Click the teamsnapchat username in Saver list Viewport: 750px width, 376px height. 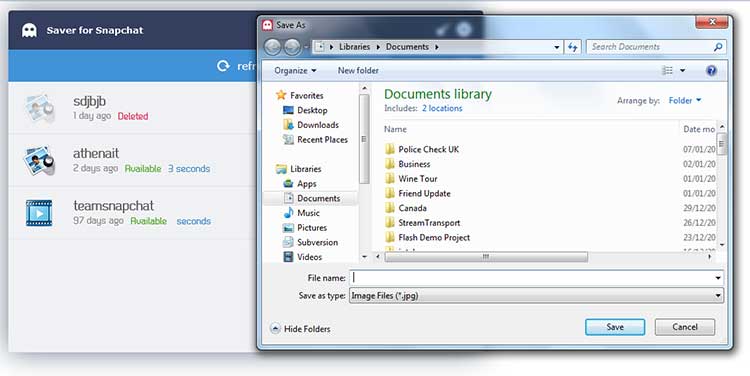[113, 206]
